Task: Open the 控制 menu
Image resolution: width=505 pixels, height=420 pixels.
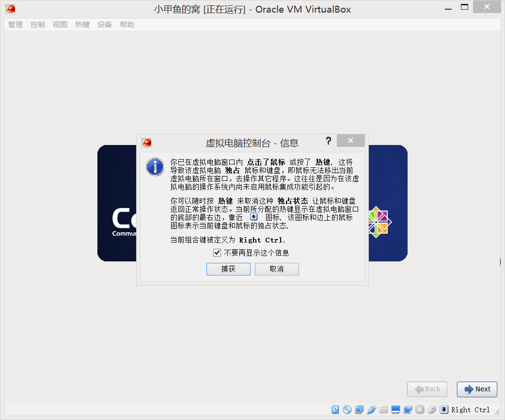Action: point(38,25)
